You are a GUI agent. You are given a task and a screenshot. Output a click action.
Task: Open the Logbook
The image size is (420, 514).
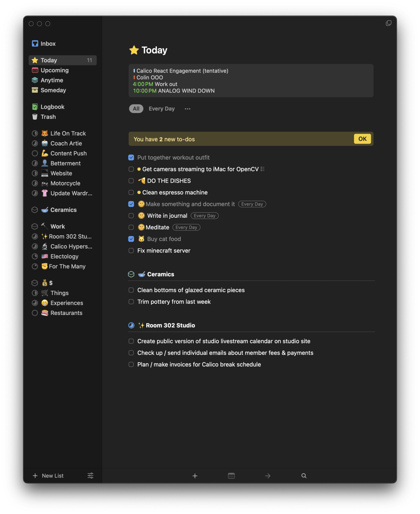coord(52,106)
